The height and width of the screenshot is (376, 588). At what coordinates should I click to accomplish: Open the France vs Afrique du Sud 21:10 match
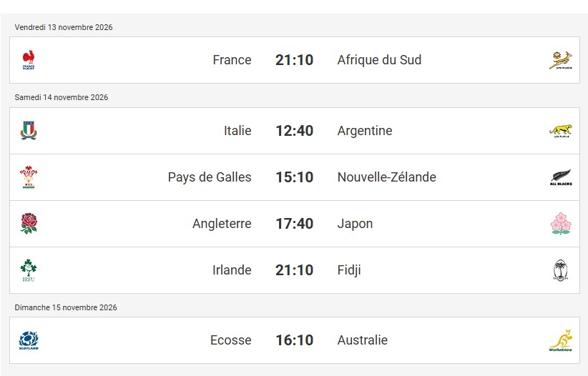tap(295, 60)
